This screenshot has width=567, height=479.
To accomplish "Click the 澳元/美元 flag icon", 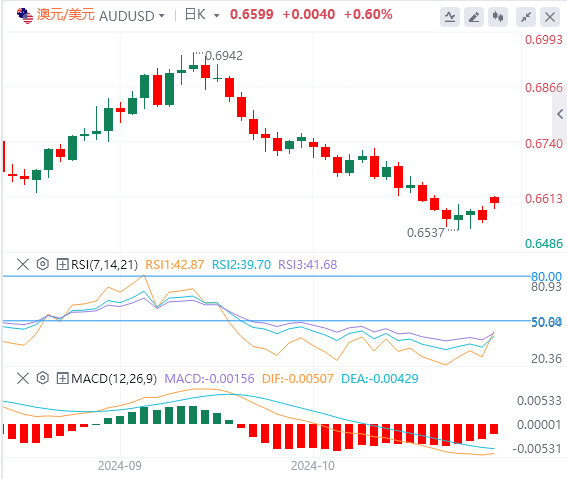I will (x=25, y=16).
